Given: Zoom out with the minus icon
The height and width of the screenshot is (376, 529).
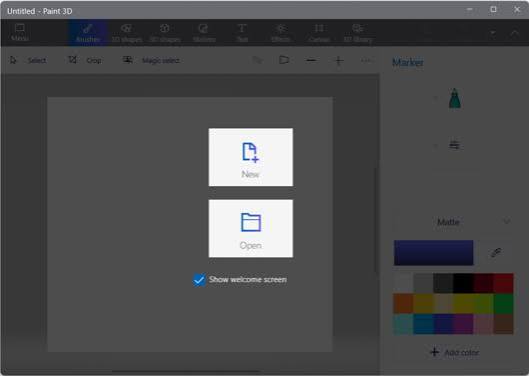Looking at the screenshot, I should coord(311,60).
